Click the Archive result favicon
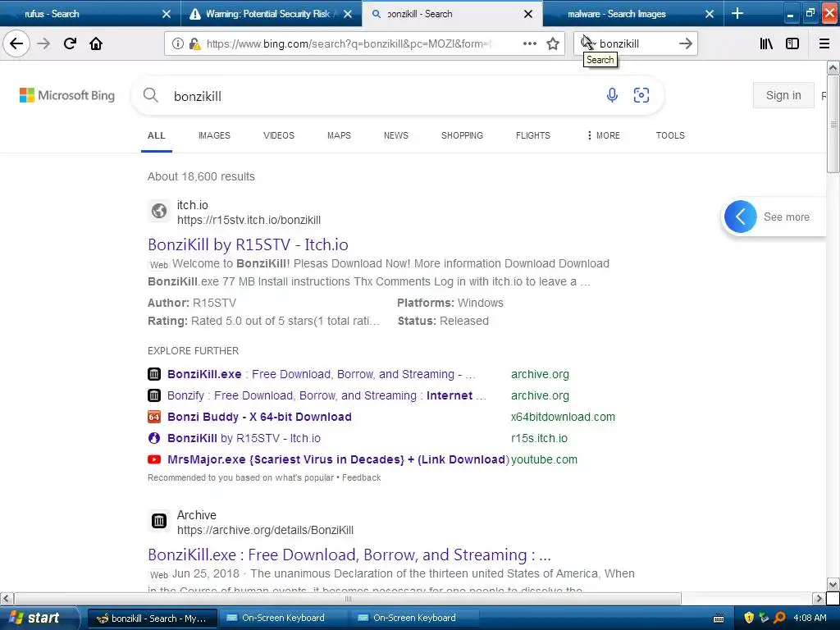The image size is (840, 630). 159,521
